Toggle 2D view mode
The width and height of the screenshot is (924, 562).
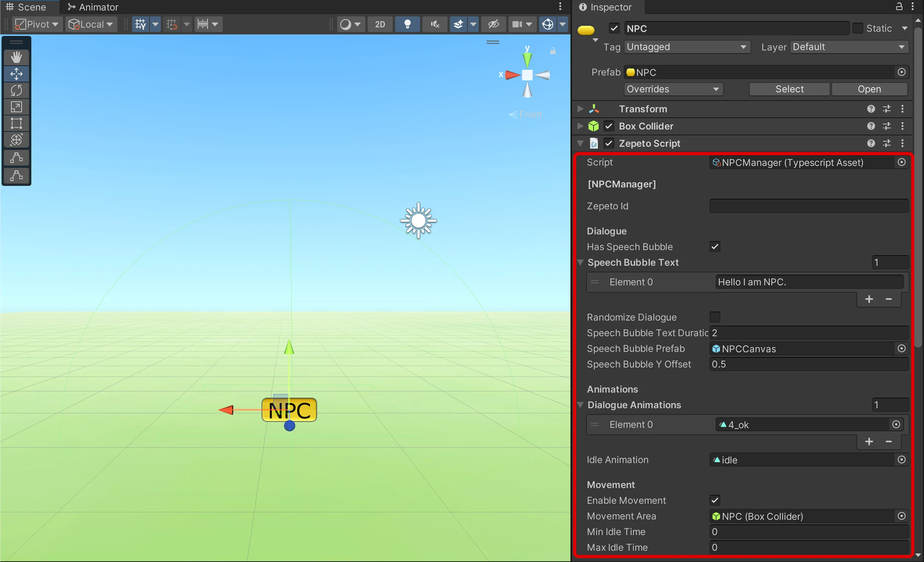click(380, 24)
